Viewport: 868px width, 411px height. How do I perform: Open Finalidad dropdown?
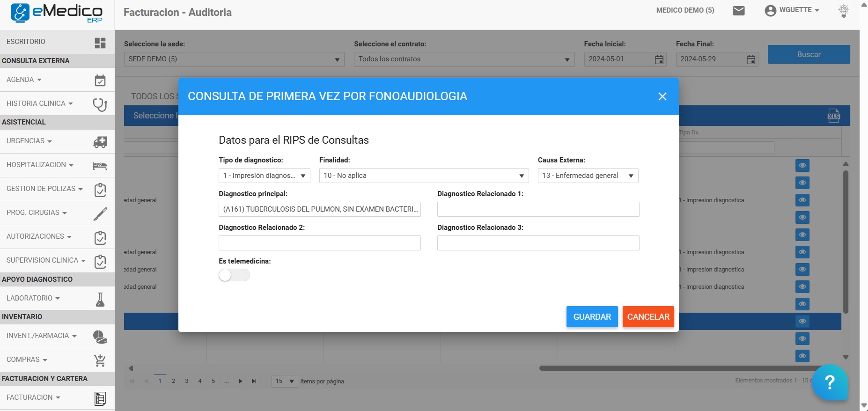[x=424, y=176]
